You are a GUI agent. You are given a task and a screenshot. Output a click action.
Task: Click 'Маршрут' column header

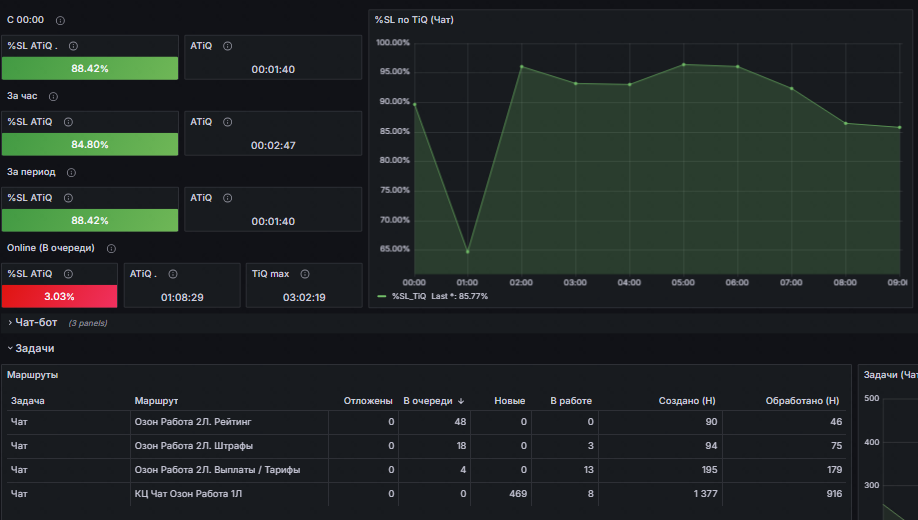click(156, 401)
